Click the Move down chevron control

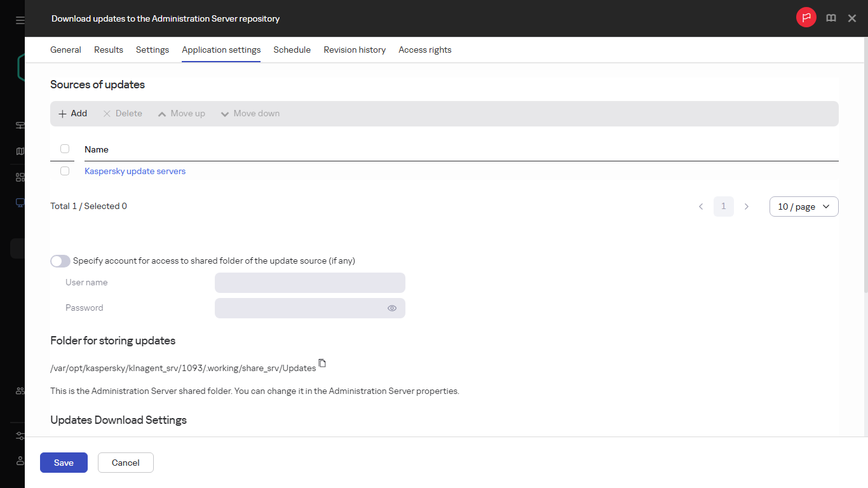[x=224, y=113]
